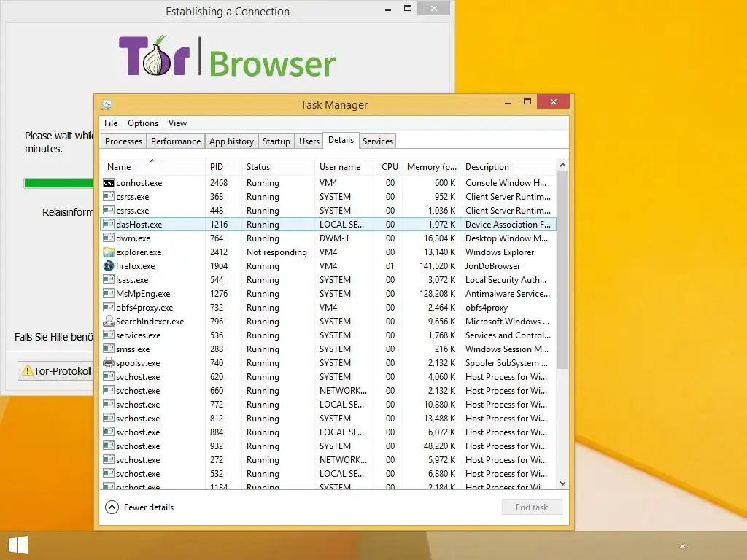
Task: Click the SearchIndexer.exe icon
Action: pyautogui.click(x=109, y=322)
